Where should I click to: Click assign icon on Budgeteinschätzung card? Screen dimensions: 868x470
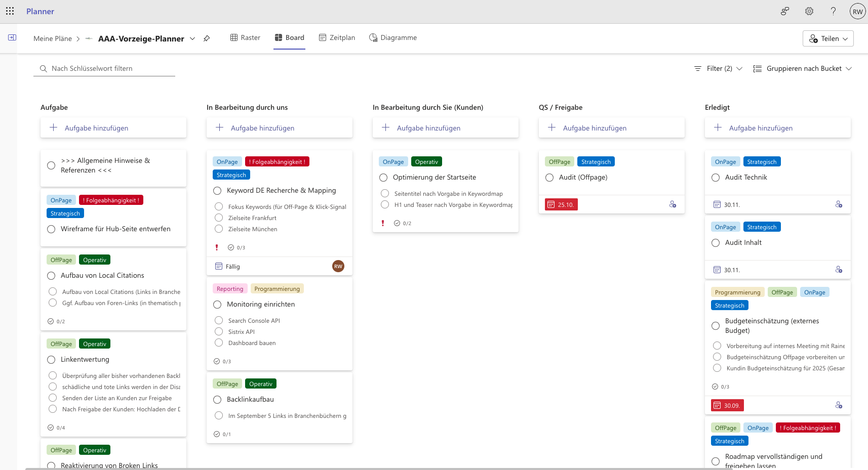pyautogui.click(x=839, y=405)
